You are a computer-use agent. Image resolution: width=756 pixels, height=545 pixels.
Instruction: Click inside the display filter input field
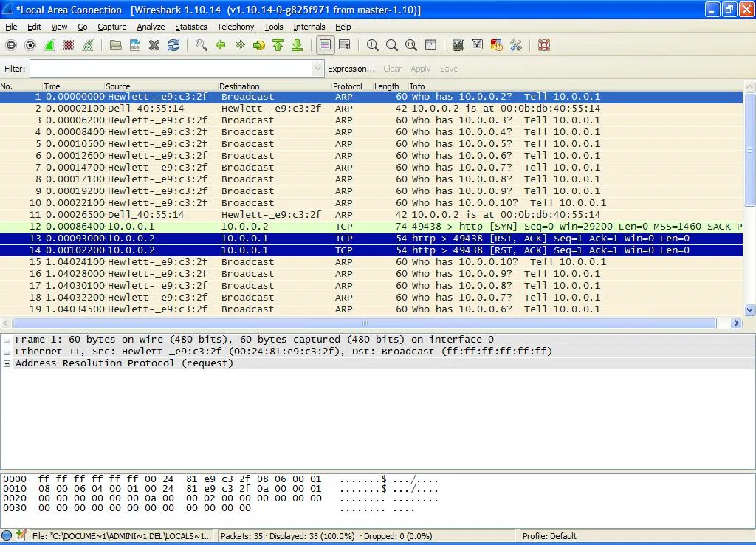pos(170,68)
